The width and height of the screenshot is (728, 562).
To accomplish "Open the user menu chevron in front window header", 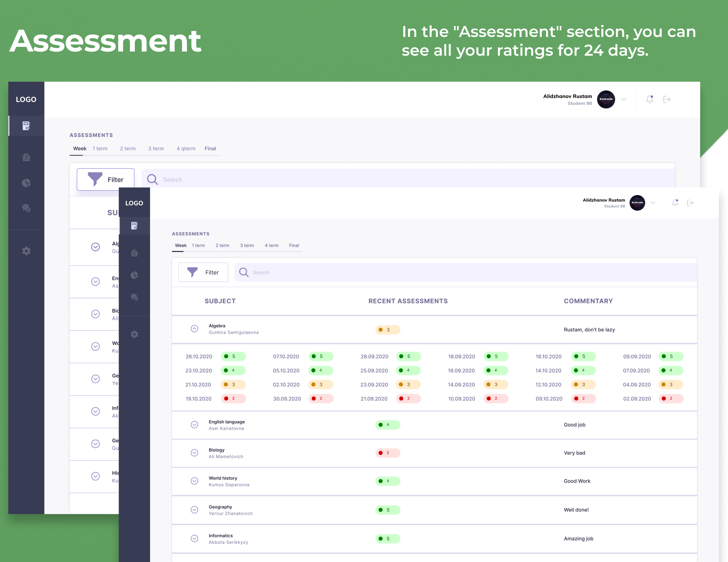I will point(653,202).
